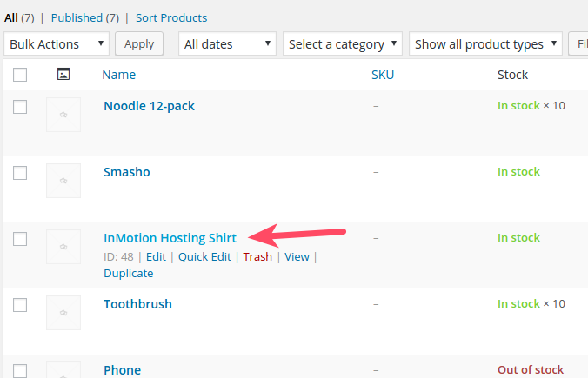The height and width of the screenshot is (378, 588).
Task: Tick the Toothbrush row checkbox
Action: coord(20,305)
